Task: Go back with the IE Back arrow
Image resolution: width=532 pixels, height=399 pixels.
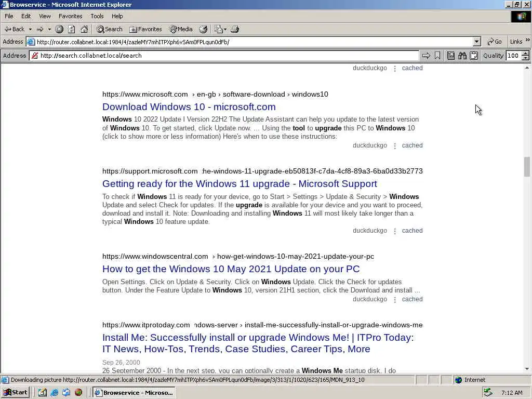Action: (x=14, y=29)
